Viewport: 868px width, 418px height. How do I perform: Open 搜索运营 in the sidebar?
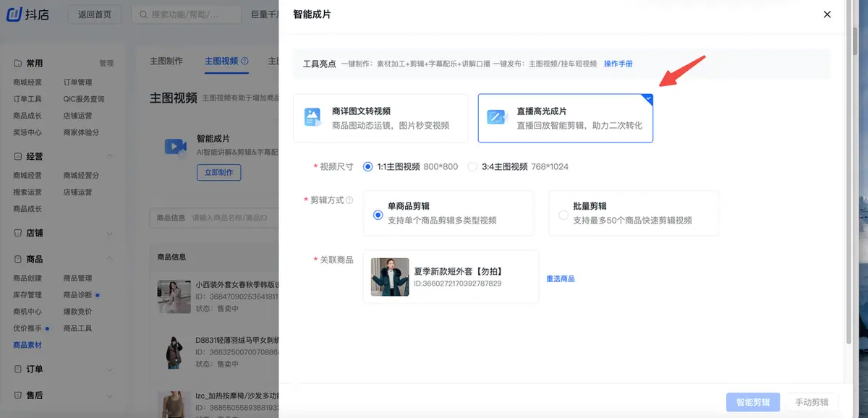tap(27, 192)
